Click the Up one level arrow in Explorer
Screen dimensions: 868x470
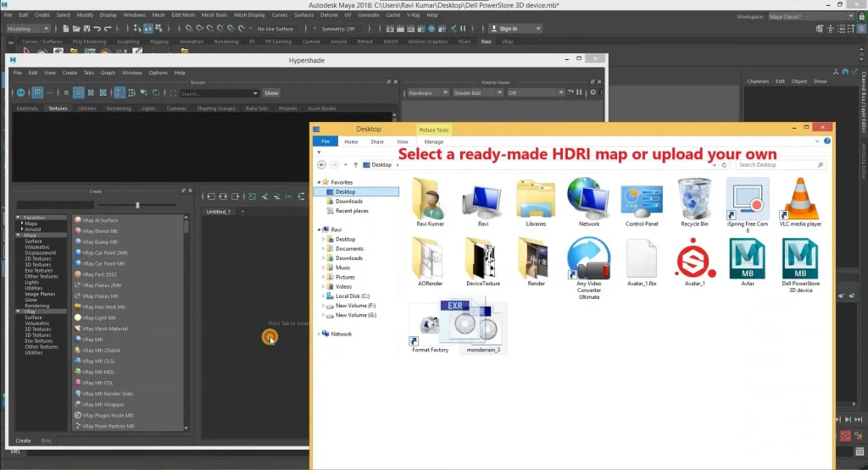point(355,165)
